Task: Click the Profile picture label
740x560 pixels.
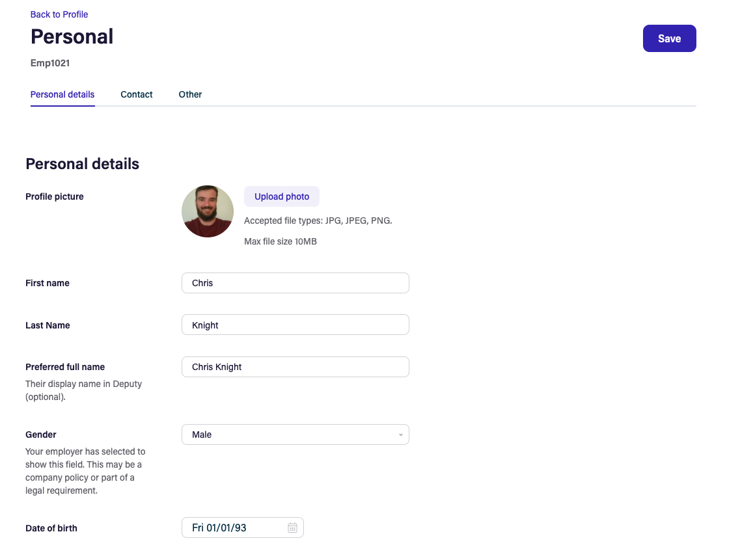Action: (x=55, y=196)
